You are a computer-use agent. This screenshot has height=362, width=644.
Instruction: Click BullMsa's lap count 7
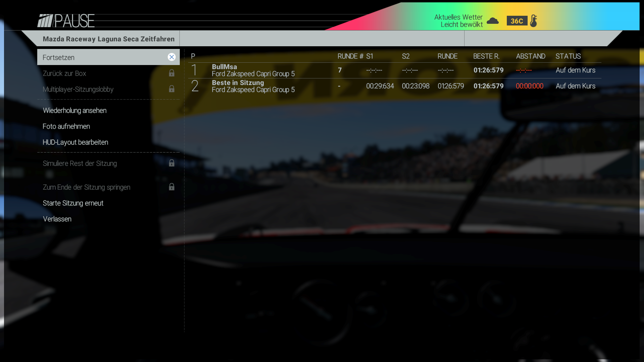(x=340, y=70)
